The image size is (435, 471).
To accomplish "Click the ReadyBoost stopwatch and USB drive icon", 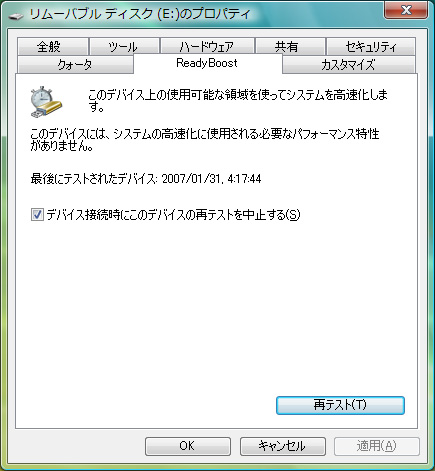I will pyautogui.click(x=46, y=102).
